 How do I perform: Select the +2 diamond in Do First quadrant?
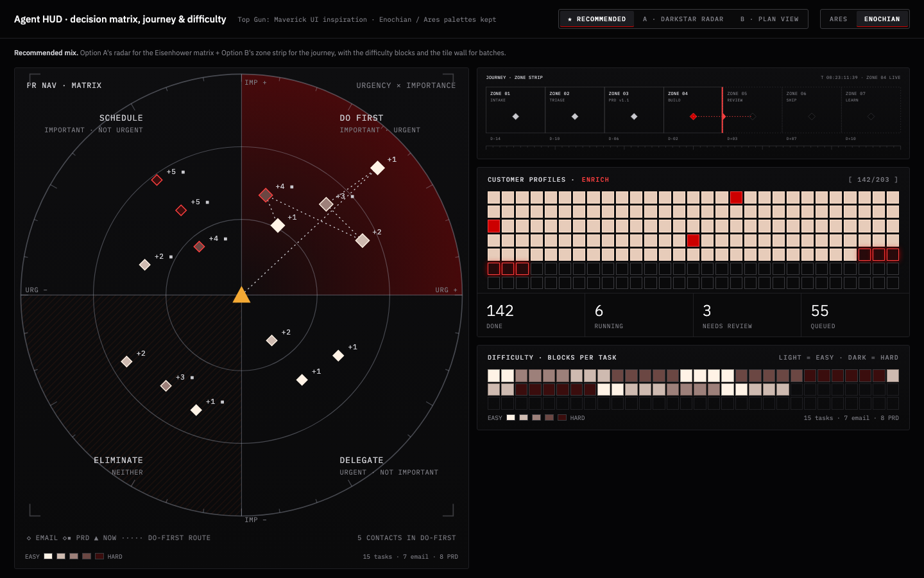coord(363,240)
